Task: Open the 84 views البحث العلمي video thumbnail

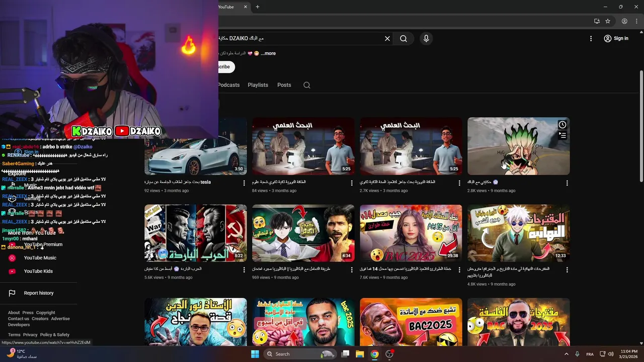Action: [303, 146]
